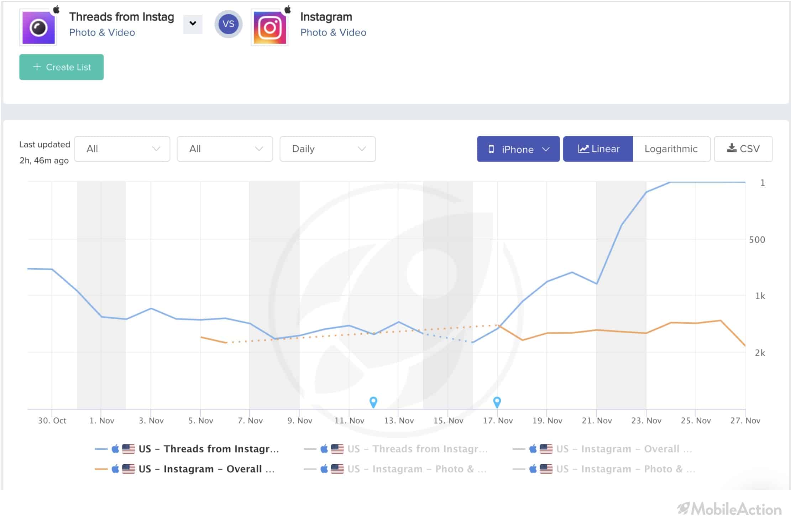791x532 pixels.
Task: Click the Last updated timestamp text
Action: click(44, 152)
